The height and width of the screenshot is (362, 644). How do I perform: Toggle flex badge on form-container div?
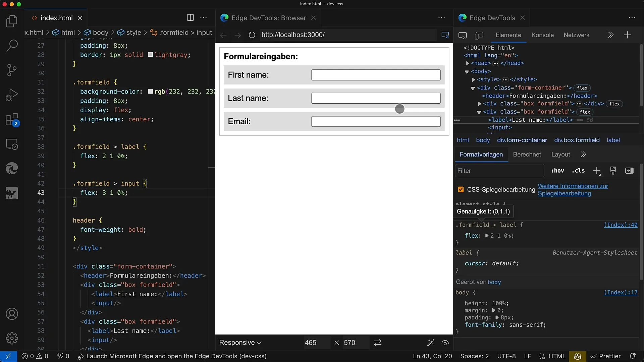tap(582, 88)
